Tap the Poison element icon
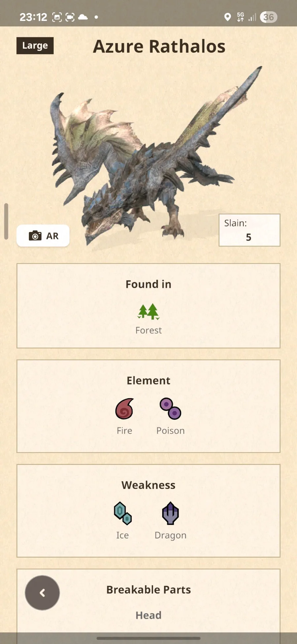The width and height of the screenshot is (297, 644). coord(170,409)
